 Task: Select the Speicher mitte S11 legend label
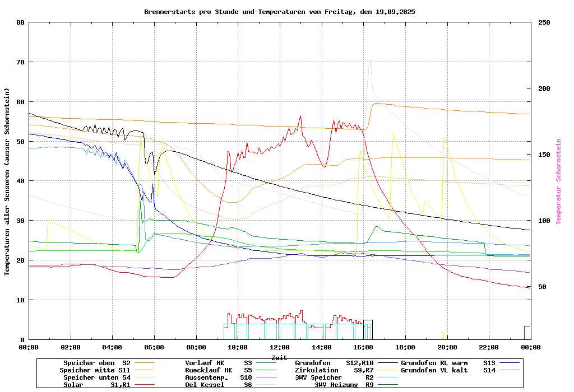[95, 370]
